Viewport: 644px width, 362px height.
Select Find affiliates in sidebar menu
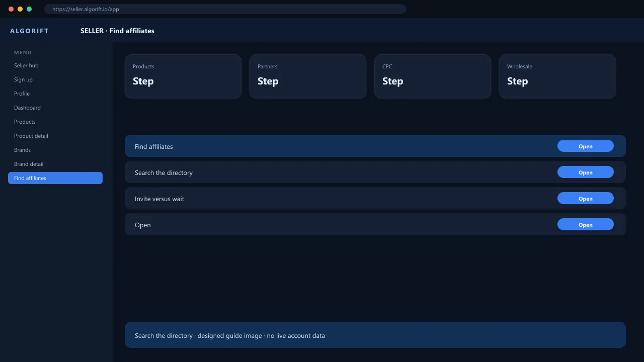[x=55, y=178]
